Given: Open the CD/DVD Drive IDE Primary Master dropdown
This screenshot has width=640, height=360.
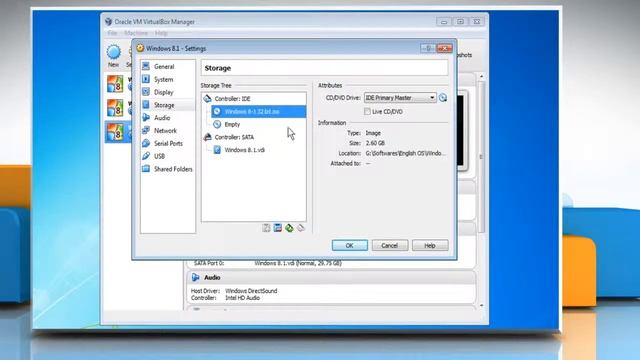Looking at the screenshot, I should (x=400, y=98).
